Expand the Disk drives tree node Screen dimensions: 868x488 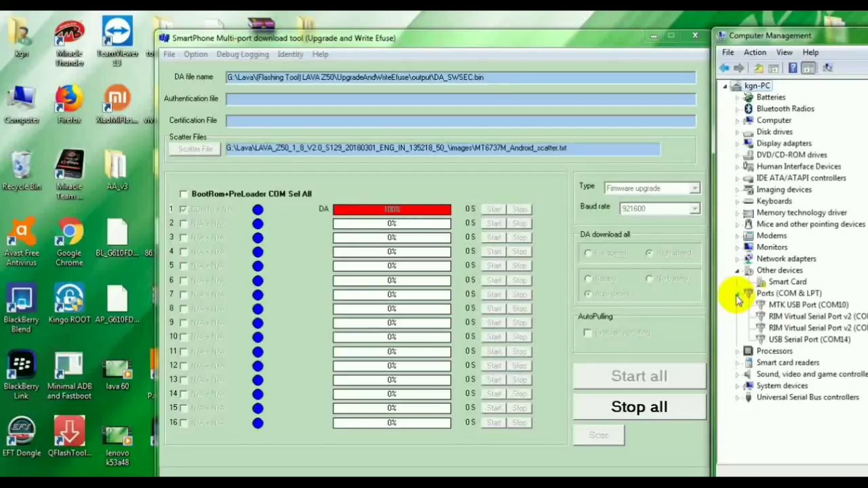coord(737,132)
